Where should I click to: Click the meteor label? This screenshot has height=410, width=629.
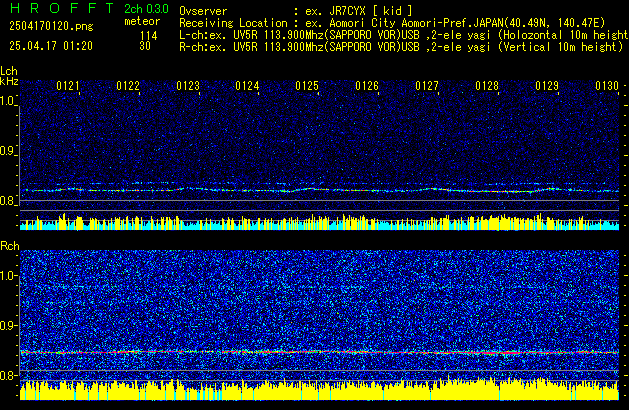[142, 21]
